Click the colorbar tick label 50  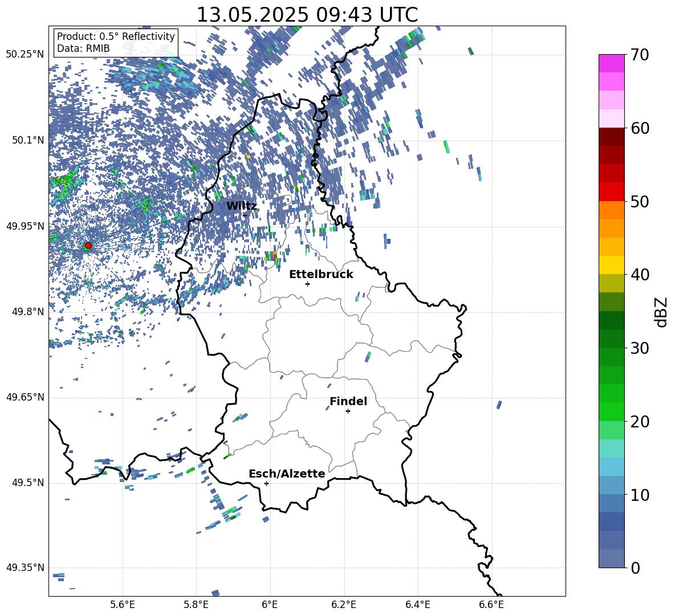640,202
